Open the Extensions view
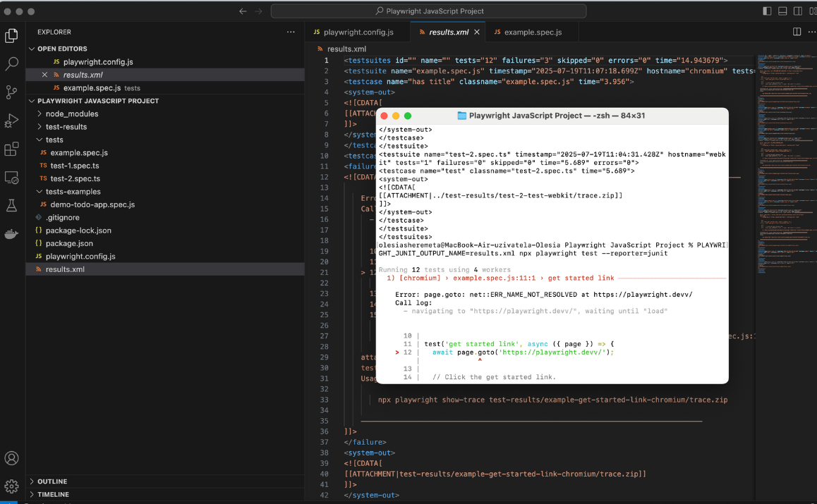The height and width of the screenshot is (504, 817). pos(11,149)
